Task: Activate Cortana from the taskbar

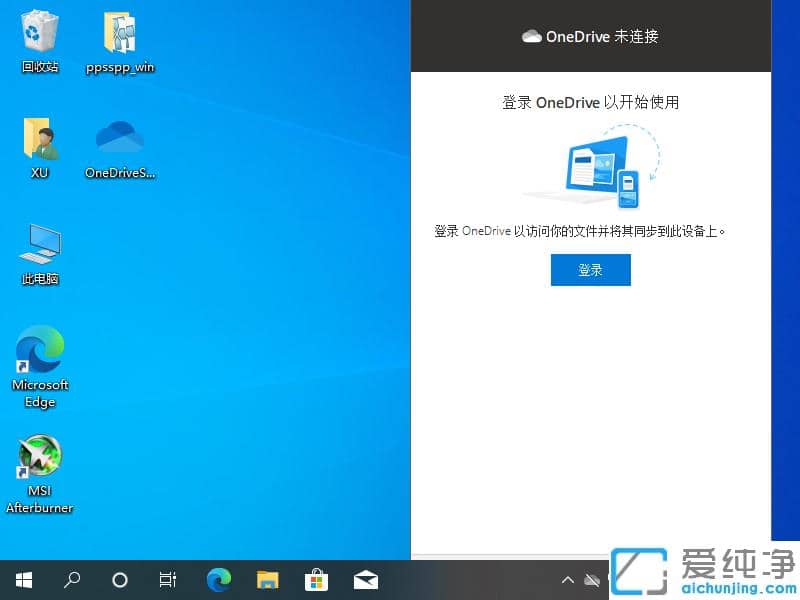Action: [119, 579]
